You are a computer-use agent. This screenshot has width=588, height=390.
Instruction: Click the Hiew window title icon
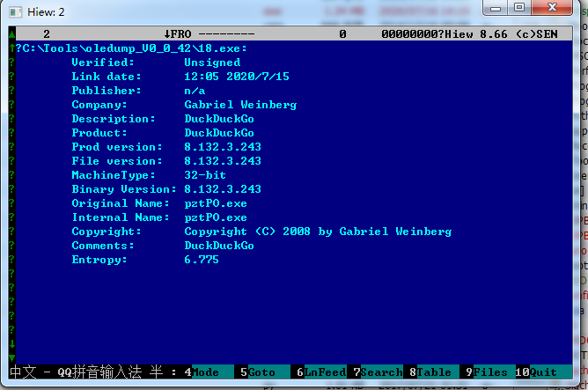[x=15, y=12]
